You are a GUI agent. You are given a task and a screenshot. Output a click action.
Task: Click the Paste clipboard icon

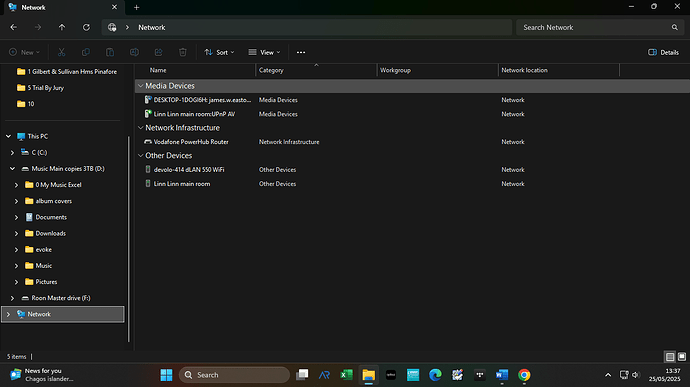(110, 52)
